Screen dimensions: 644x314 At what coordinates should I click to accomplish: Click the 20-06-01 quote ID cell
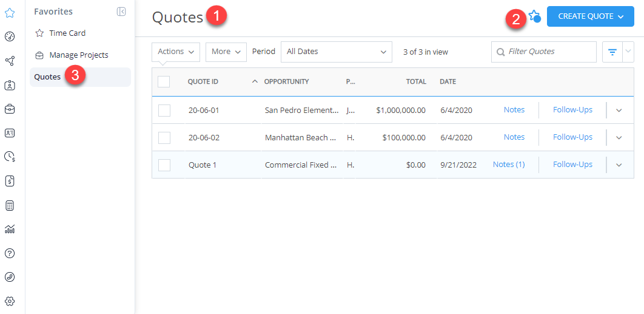(204, 111)
